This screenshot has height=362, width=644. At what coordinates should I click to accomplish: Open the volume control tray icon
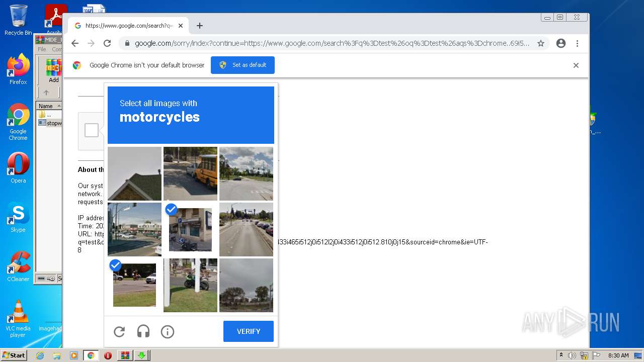[572, 355]
